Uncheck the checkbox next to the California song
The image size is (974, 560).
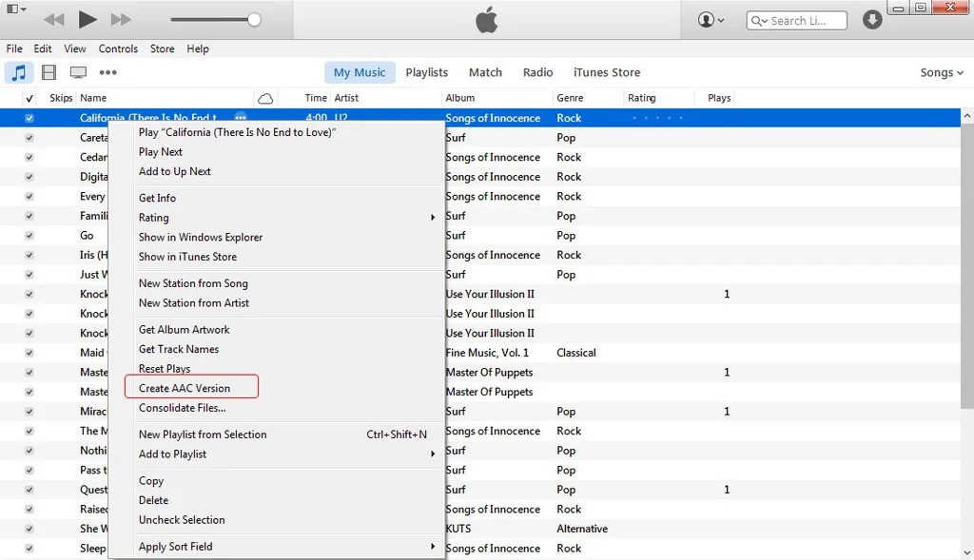pyautogui.click(x=29, y=117)
